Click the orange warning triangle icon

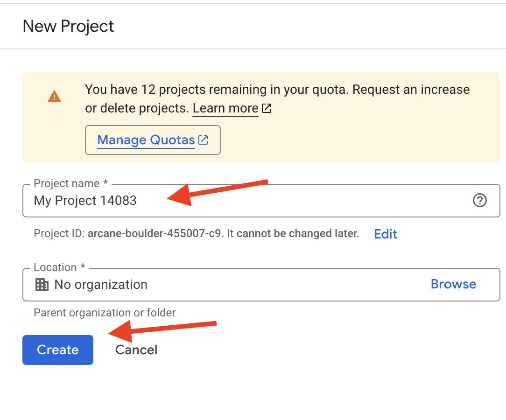(54, 97)
